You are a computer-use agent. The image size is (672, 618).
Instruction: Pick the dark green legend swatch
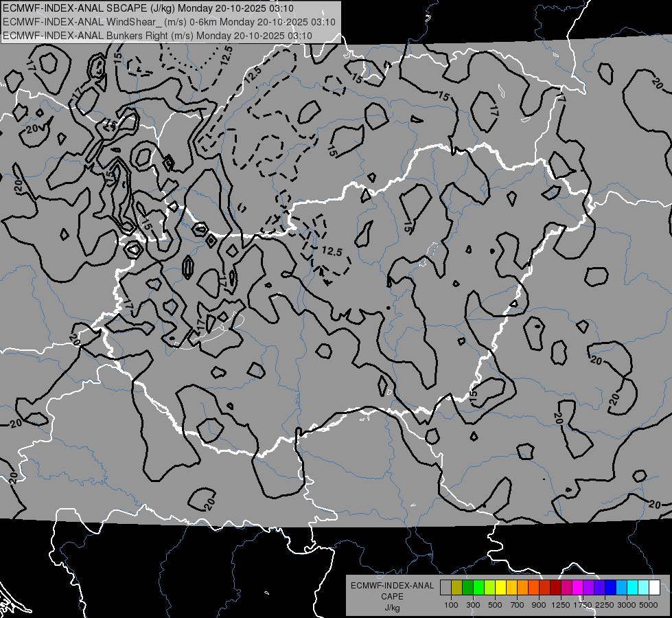click(x=467, y=588)
